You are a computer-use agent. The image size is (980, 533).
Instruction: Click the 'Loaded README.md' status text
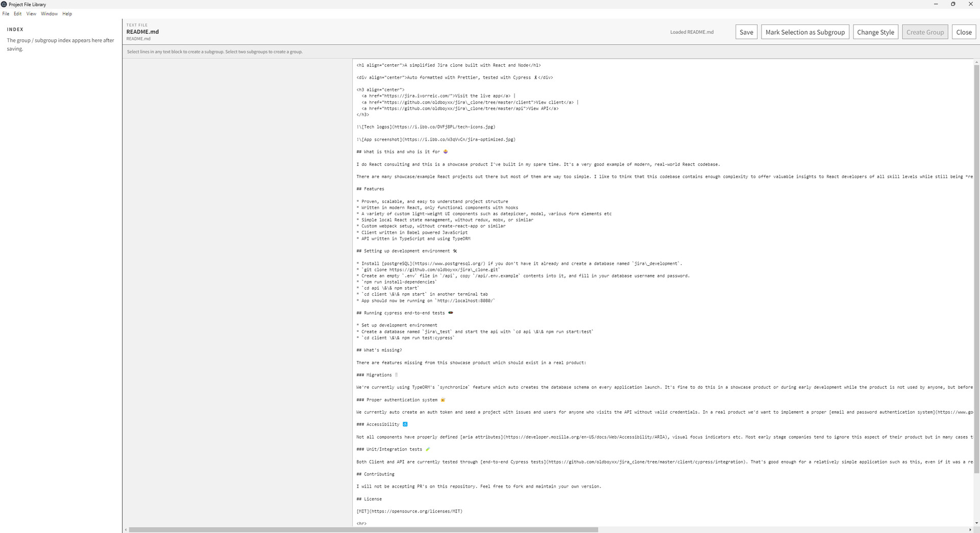click(x=692, y=32)
